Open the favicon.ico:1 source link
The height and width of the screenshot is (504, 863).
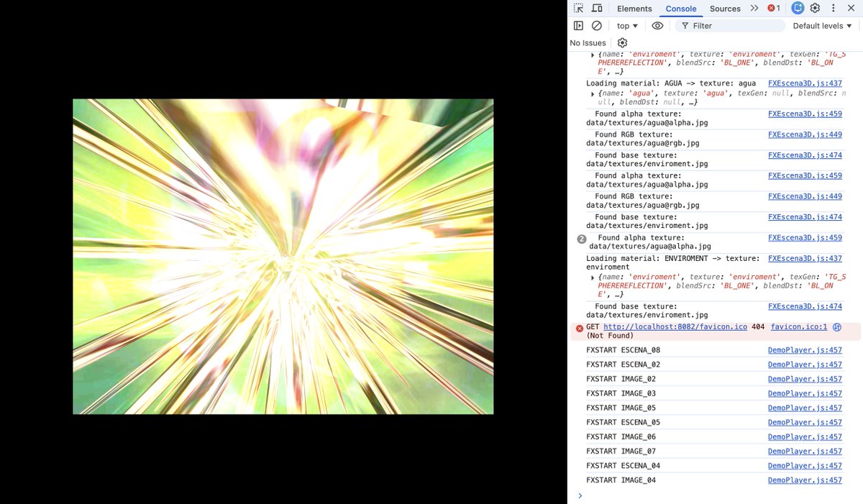pos(799,326)
